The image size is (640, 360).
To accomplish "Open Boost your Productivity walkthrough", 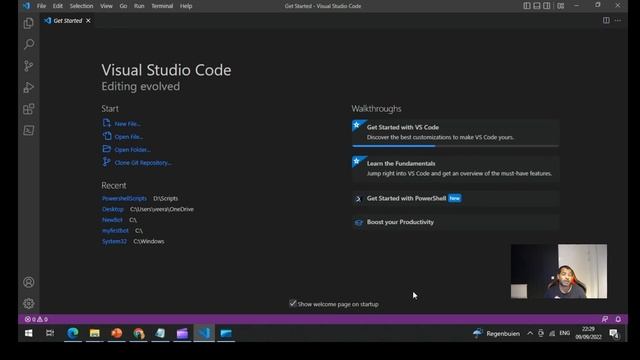I will point(455,222).
